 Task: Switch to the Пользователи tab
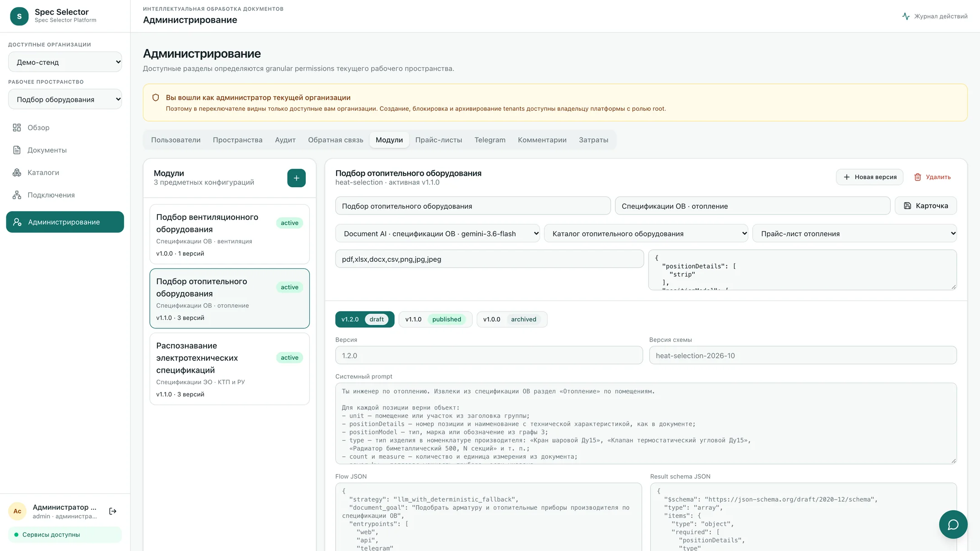(x=176, y=140)
